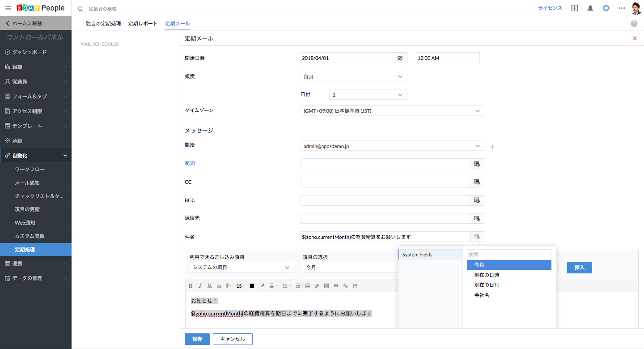Open the settings gear in the header

606,8
